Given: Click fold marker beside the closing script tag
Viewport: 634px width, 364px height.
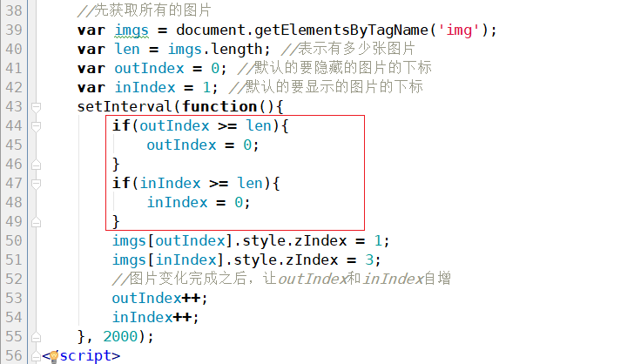Looking at the screenshot, I should click(36, 354).
